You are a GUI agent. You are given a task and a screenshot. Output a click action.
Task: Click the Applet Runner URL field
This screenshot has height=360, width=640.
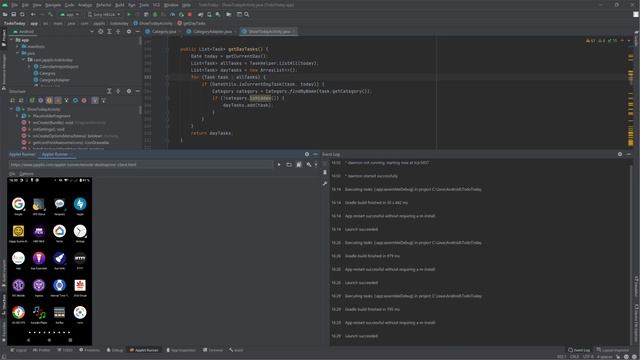point(141,164)
